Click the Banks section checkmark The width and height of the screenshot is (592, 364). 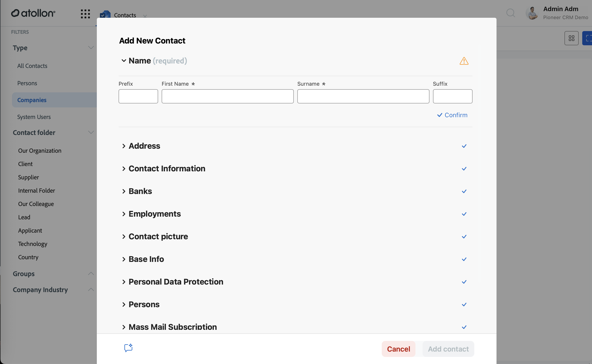click(464, 191)
